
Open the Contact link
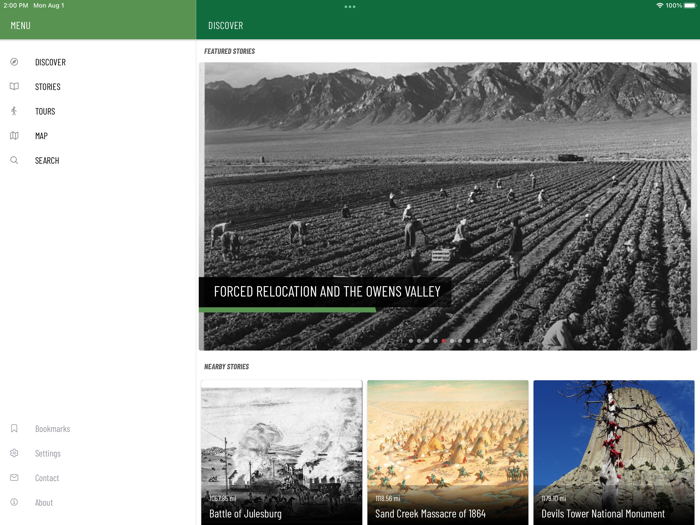[47, 478]
